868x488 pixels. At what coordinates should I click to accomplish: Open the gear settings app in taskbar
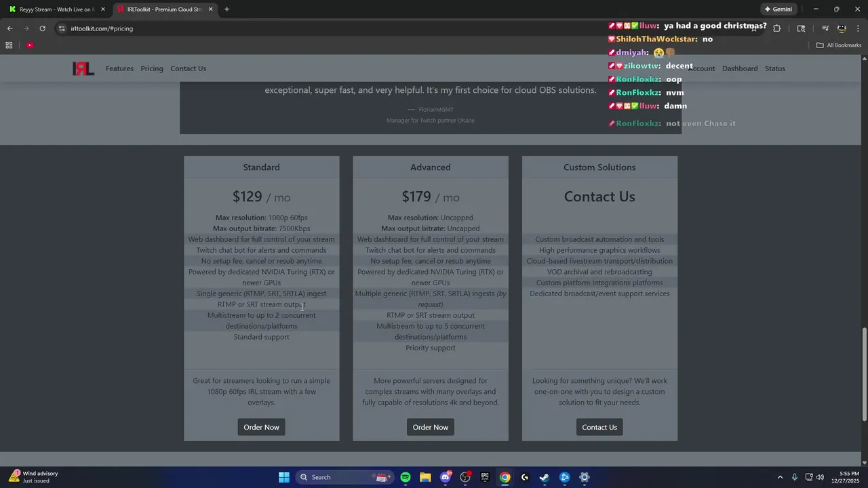585,477
